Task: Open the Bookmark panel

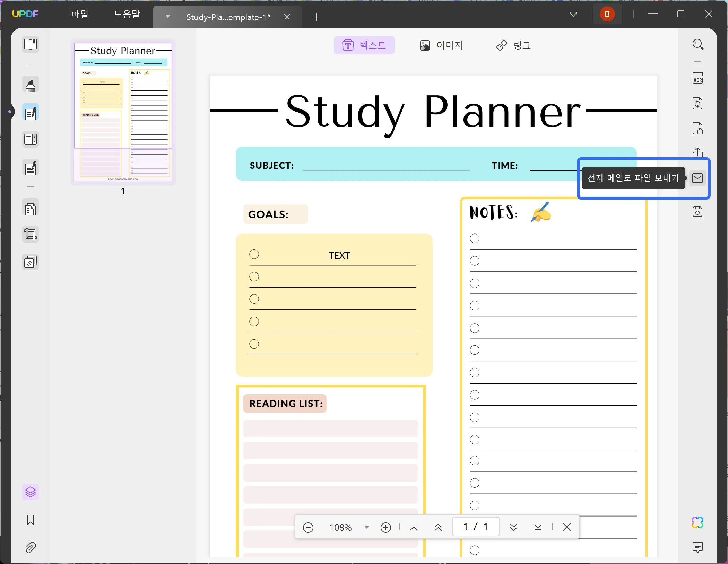Action: [x=31, y=520]
